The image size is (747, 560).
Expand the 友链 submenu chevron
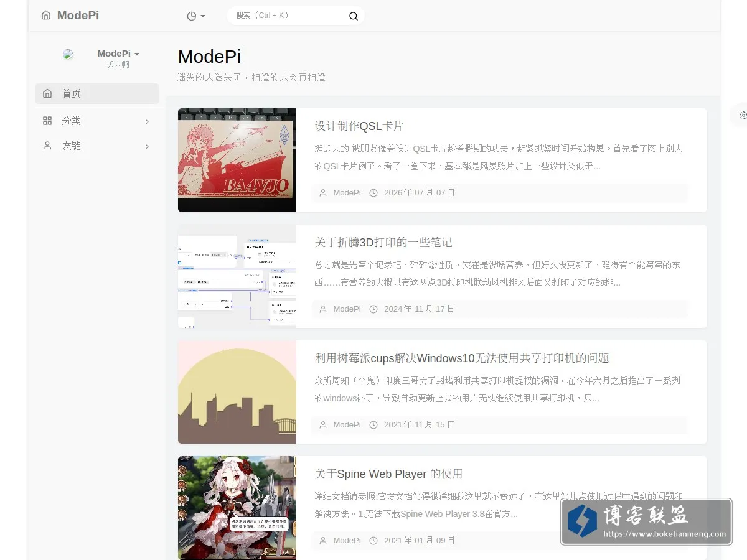pyautogui.click(x=147, y=146)
